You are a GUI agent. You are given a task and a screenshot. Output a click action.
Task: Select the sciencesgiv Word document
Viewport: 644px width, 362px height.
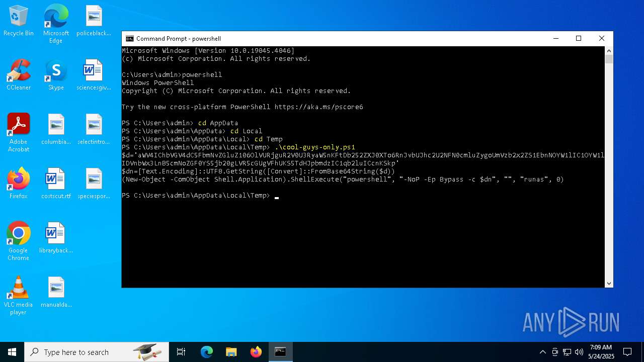click(x=94, y=75)
